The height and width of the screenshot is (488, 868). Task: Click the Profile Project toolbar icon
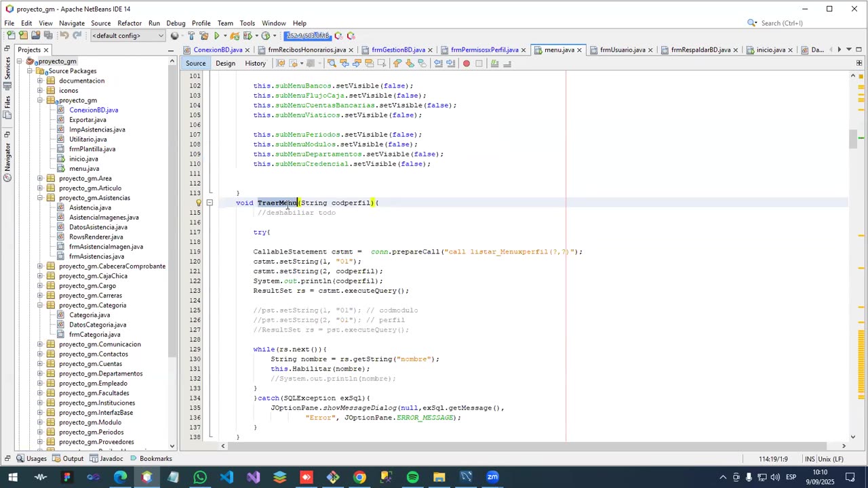click(266, 35)
